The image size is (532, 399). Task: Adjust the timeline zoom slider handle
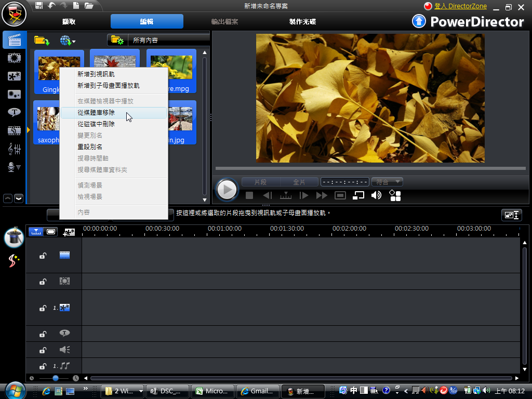click(56, 378)
